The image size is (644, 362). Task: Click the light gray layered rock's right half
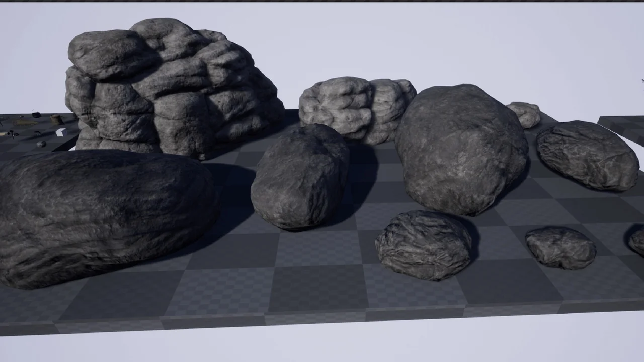click(x=392, y=108)
